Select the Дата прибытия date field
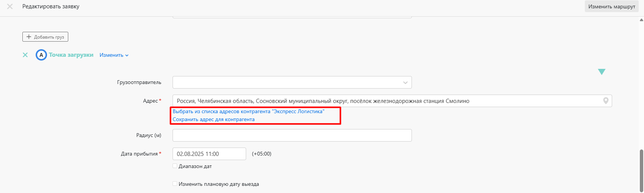644x193 pixels. 209,154
